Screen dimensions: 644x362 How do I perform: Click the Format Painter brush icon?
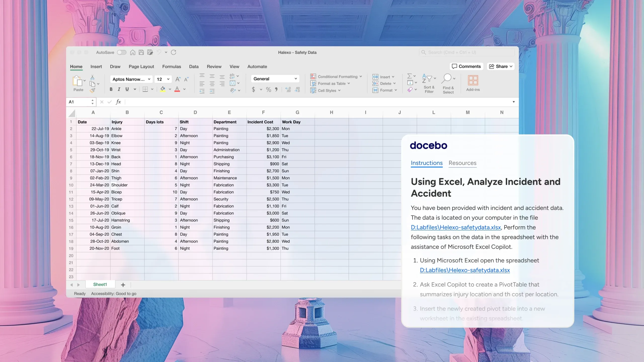click(92, 90)
